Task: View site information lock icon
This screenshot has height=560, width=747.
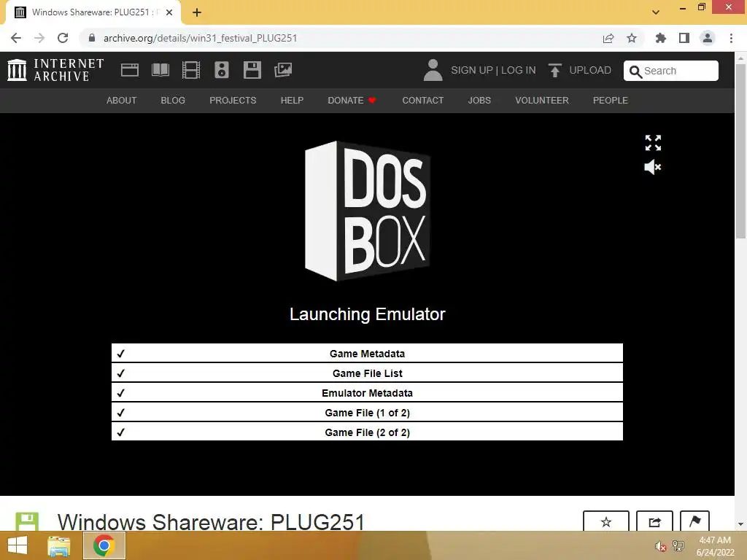Action: tap(92, 38)
